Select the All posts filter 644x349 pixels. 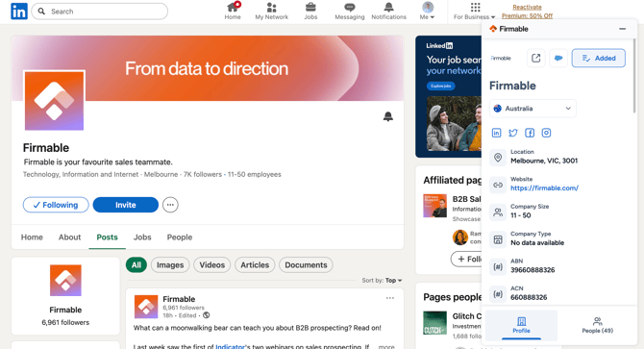click(136, 265)
